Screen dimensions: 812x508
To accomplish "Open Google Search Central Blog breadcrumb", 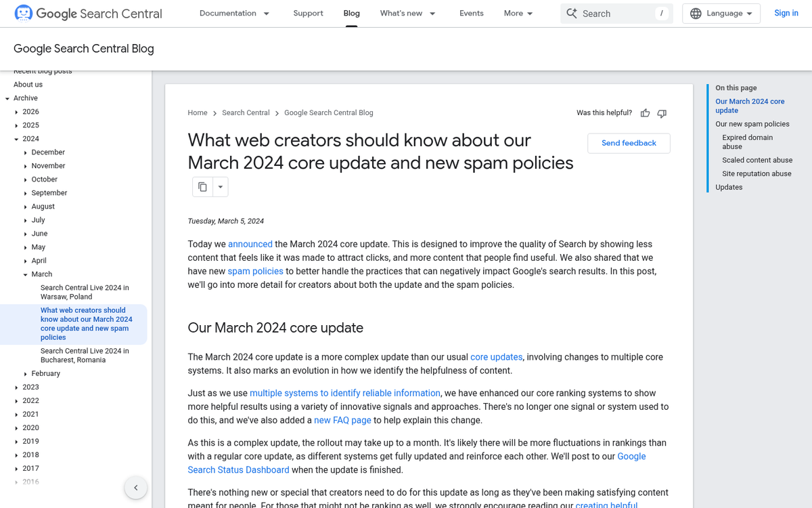I will [x=328, y=113].
